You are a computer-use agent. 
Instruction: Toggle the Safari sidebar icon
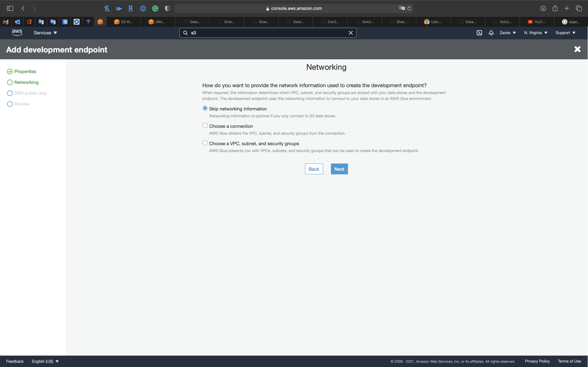(x=10, y=9)
